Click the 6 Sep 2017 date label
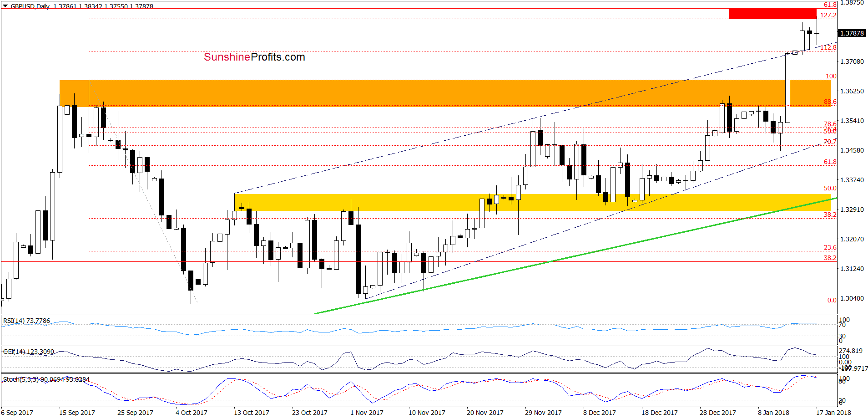 point(17,413)
